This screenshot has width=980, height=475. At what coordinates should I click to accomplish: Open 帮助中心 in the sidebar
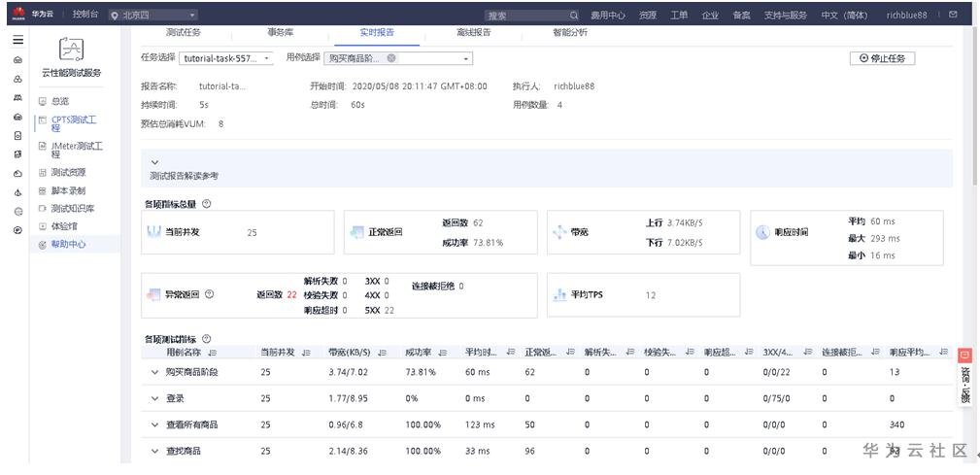pos(68,245)
